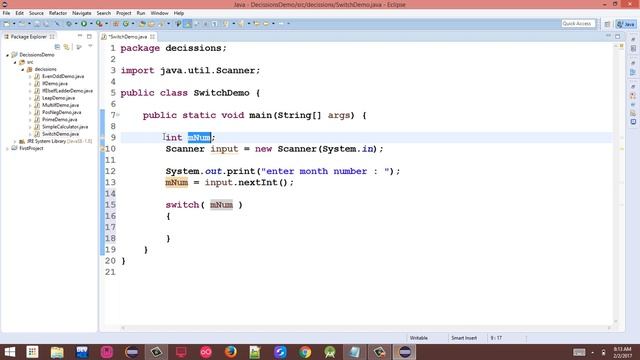Select the Package Explorer tab
The width and height of the screenshot is (640, 360).
coord(28,36)
